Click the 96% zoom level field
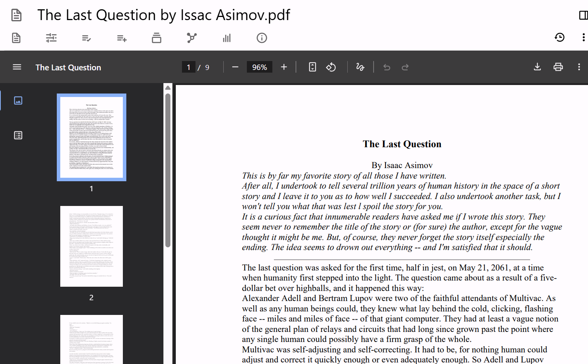This screenshot has height=364, width=588. 260,67
